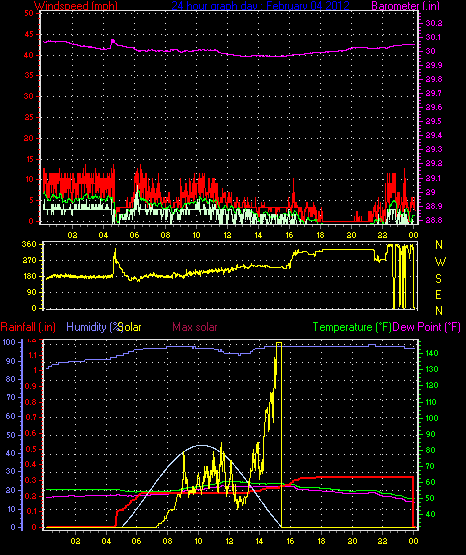Click the 100 label on humidity axis
Image resolution: width=466 pixels, height=555 pixels.
[9, 342]
